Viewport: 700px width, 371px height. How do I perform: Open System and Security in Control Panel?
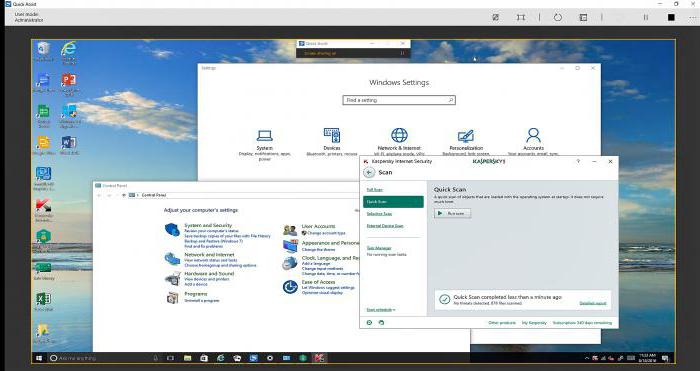pyautogui.click(x=208, y=225)
